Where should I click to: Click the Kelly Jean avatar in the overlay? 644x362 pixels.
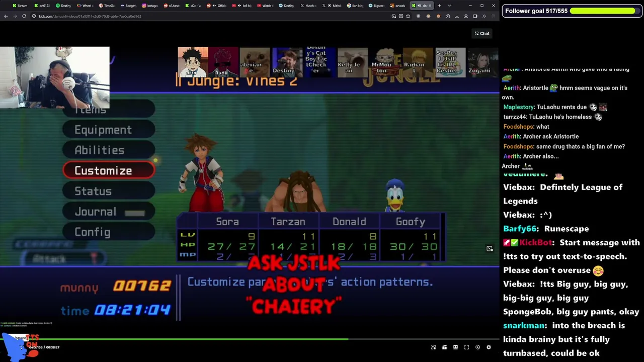point(353,62)
